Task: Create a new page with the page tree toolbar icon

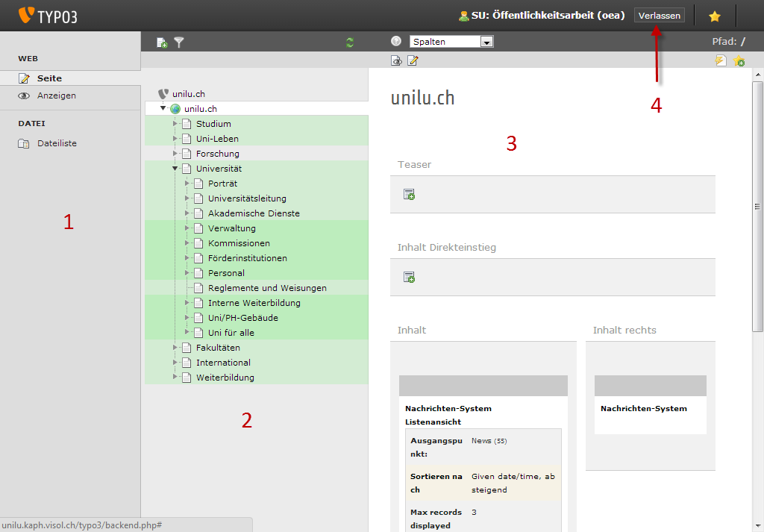Action: [162, 43]
